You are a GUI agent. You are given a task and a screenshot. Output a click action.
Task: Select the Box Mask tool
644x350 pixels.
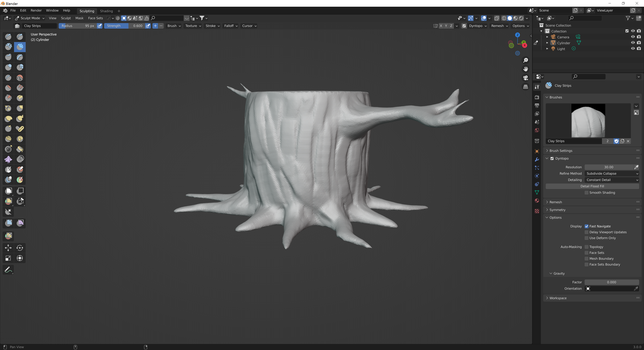pos(8,191)
